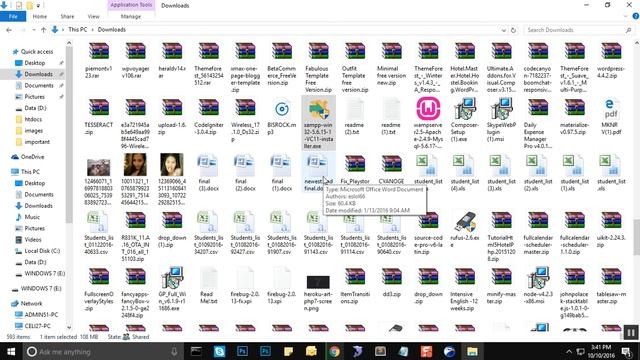
Task: Open the htdocs folder in sidebar
Action: (33, 119)
